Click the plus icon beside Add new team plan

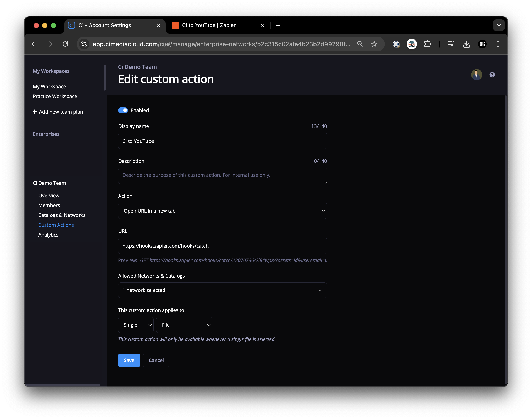(35, 112)
